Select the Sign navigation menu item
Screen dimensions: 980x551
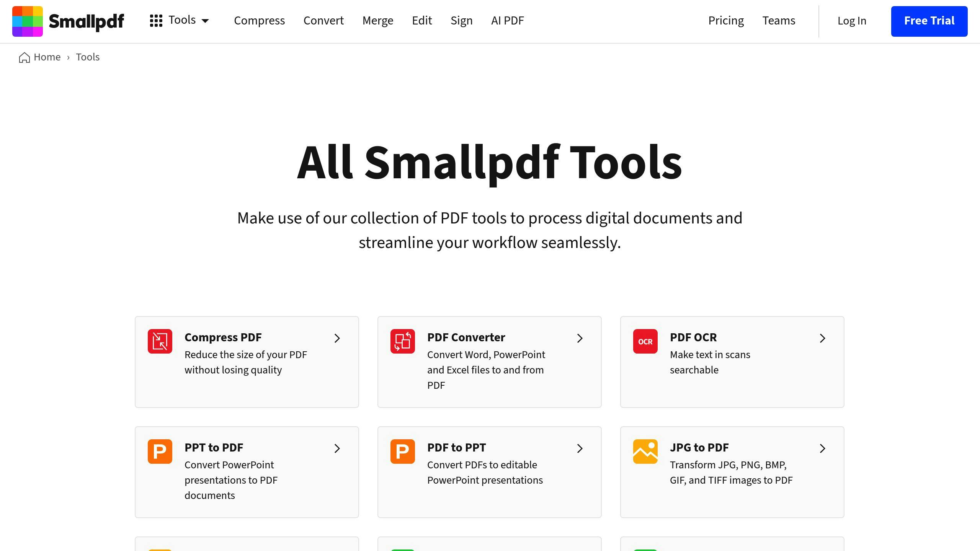click(461, 20)
